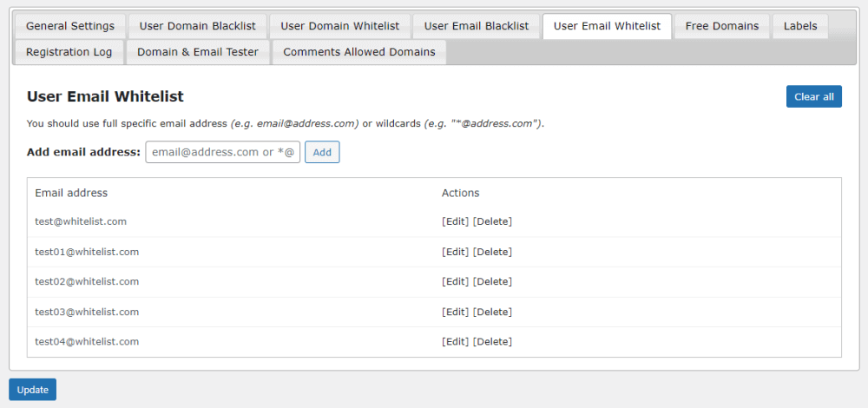
Task: Edit the test01@whitelist.com entry
Action: [x=456, y=252]
